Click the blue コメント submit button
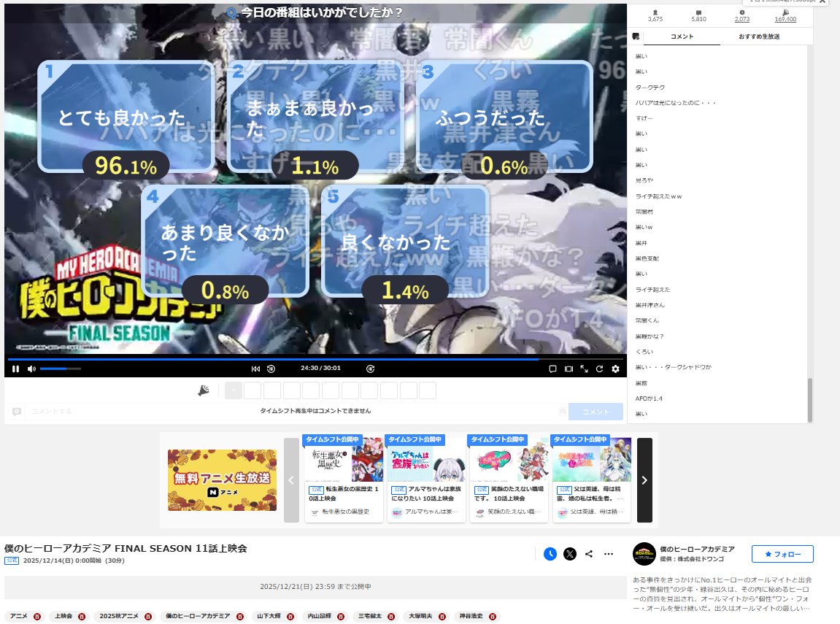Viewport: 840px width, 624px height. pos(596,412)
